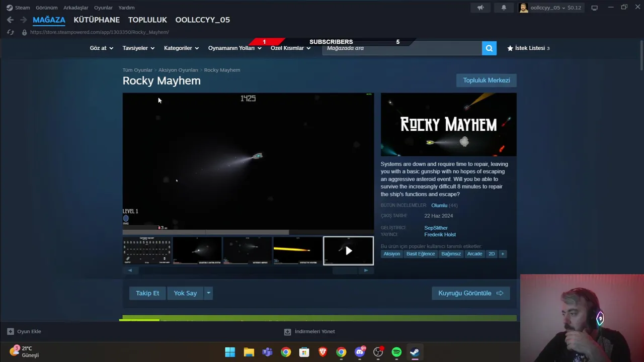Open the KÜTÜPHANE tab
This screenshot has width=644, height=362.
[x=97, y=20]
